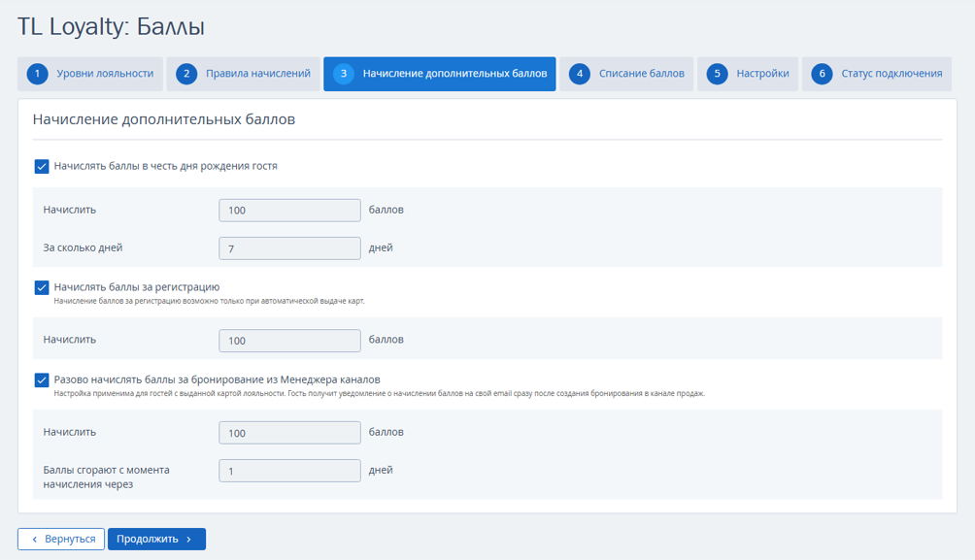Screen dimensions: 975x560
Task: Click the Продолжить button
Action: (156, 539)
